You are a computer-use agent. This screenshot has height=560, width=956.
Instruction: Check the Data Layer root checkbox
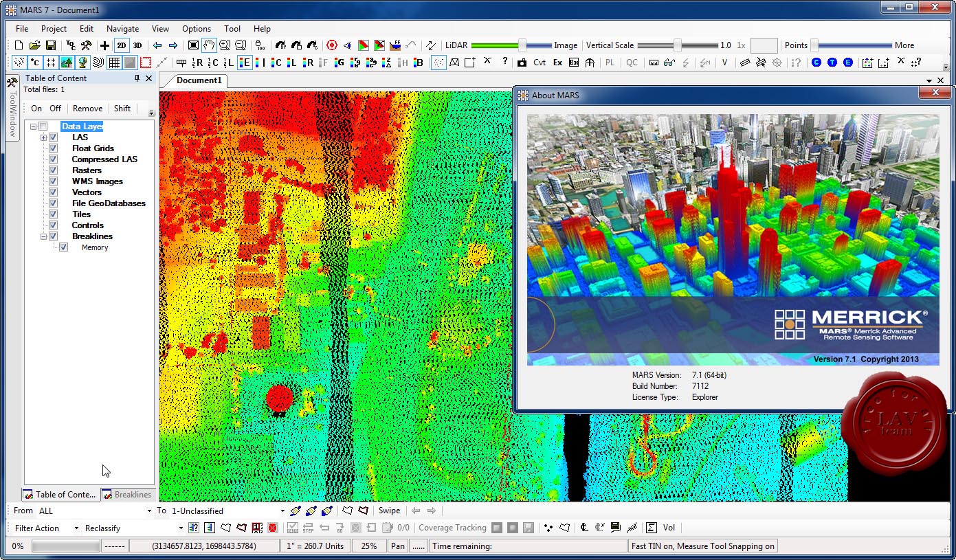pos(43,126)
